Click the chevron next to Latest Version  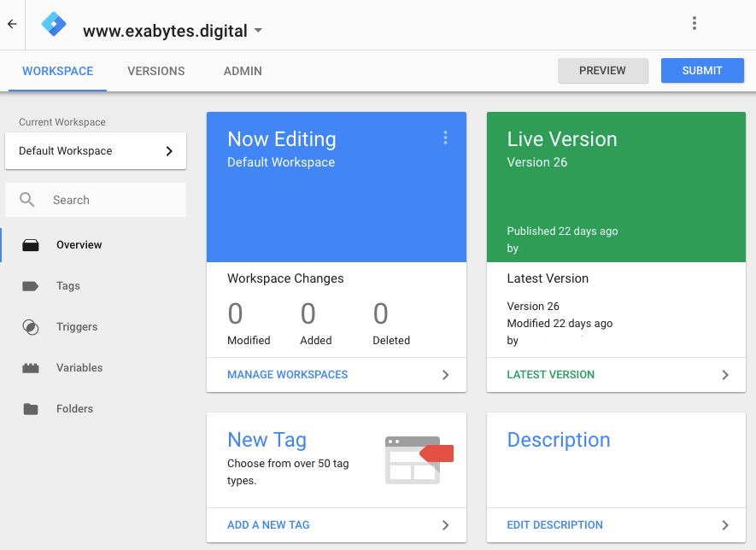click(x=725, y=375)
